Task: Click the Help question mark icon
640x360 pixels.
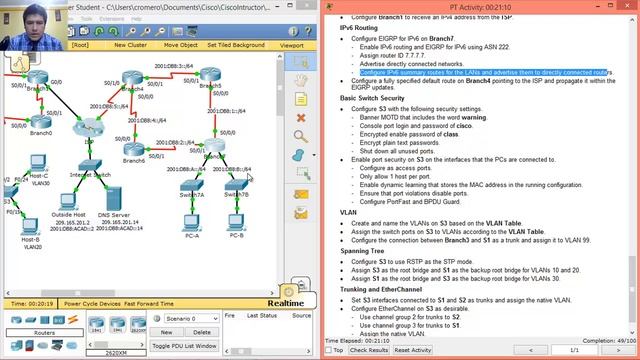Action: 308,31
